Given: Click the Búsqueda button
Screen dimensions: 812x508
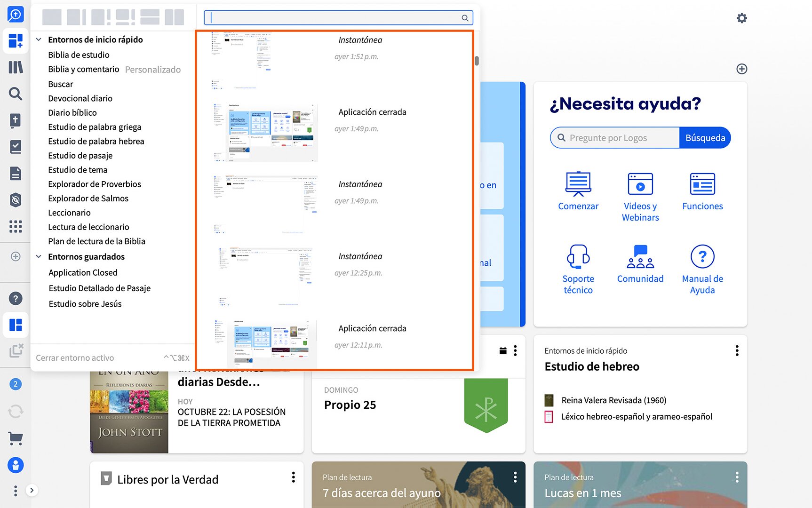Looking at the screenshot, I should [x=705, y=138].
